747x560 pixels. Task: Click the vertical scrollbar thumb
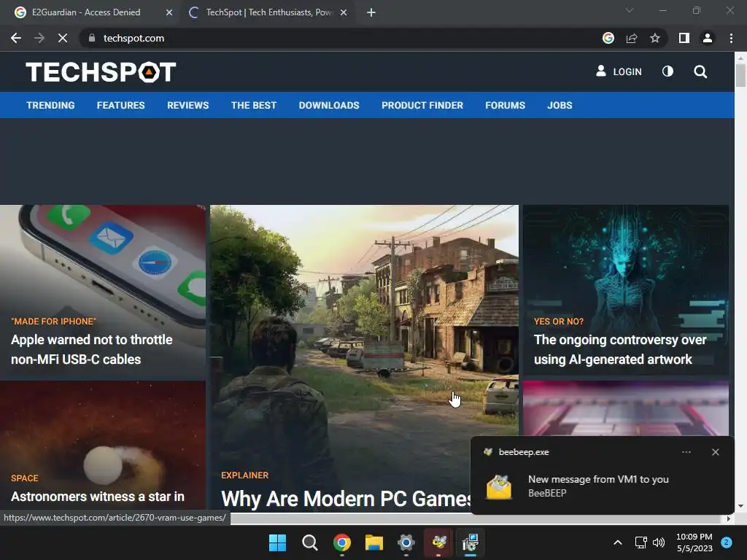[740, 75]
